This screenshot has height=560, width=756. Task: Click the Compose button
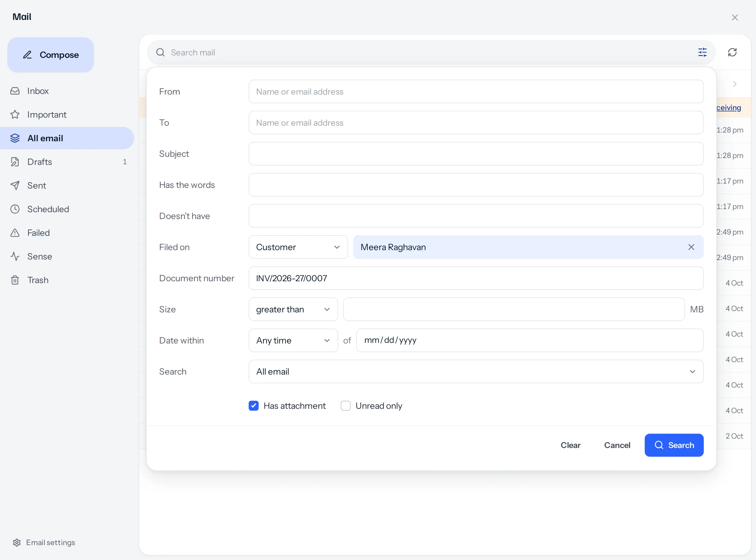click(51, 55)
